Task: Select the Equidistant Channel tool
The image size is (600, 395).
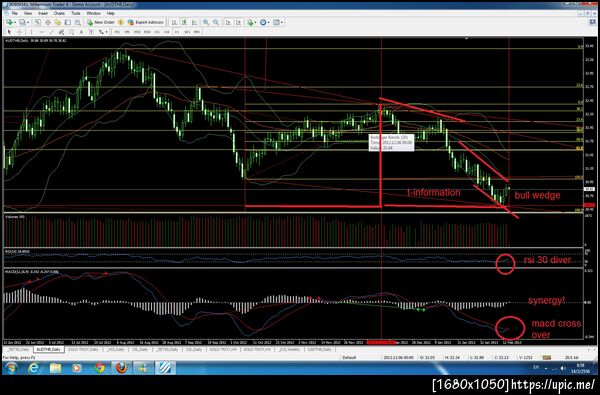Action: point(61,32)
